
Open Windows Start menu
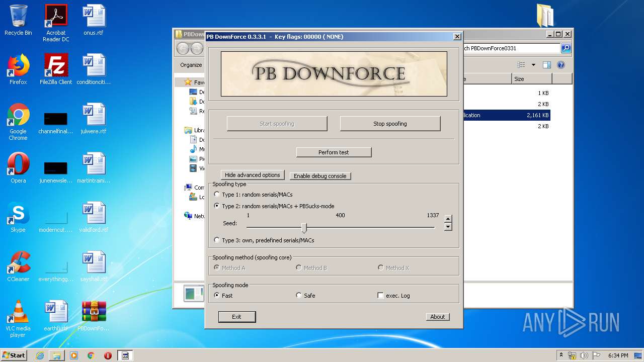pyautogui.click(x=14, y=355)
